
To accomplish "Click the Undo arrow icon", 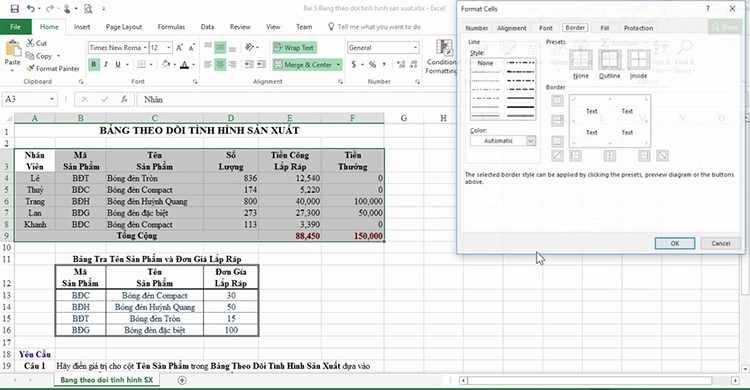I will [x=31, y=9].
